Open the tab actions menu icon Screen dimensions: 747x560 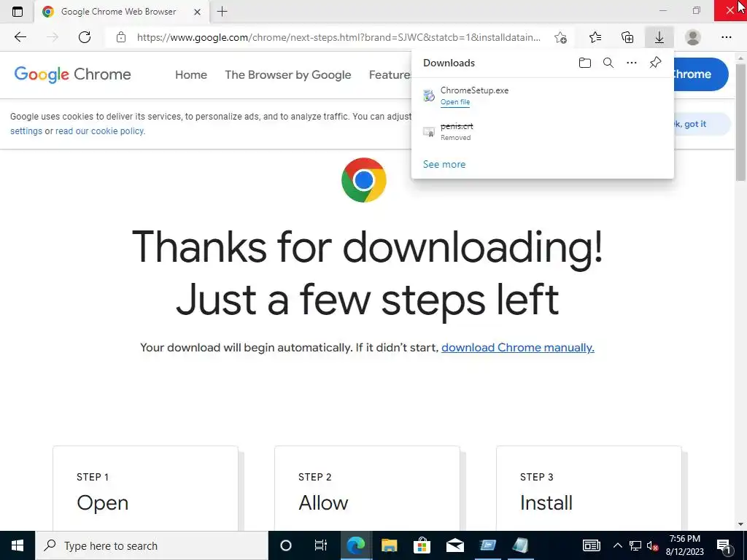point(18,12)
